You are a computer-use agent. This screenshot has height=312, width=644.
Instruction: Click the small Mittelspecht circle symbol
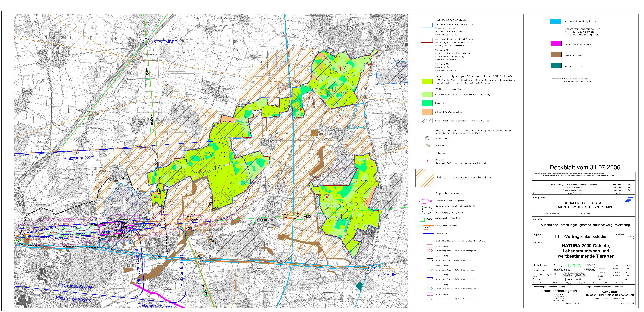pyautogui.click(x=427, y=153)
